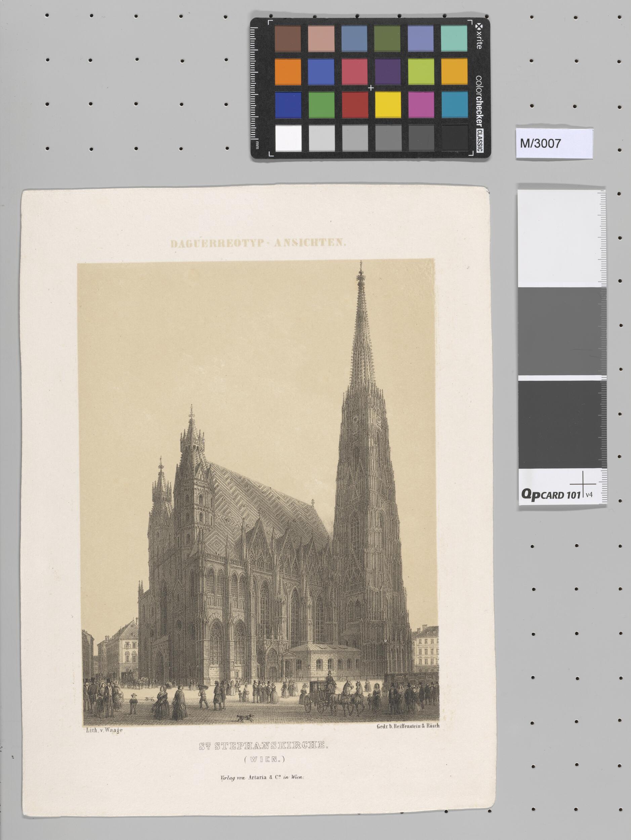
Task: Select the deep blue patch in the third row
Action: 288,104
